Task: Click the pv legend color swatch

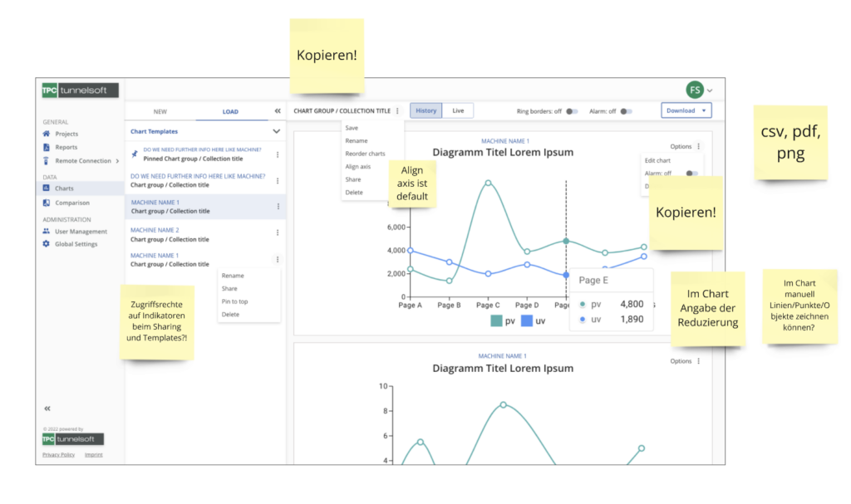Action: tap(496, 321)
